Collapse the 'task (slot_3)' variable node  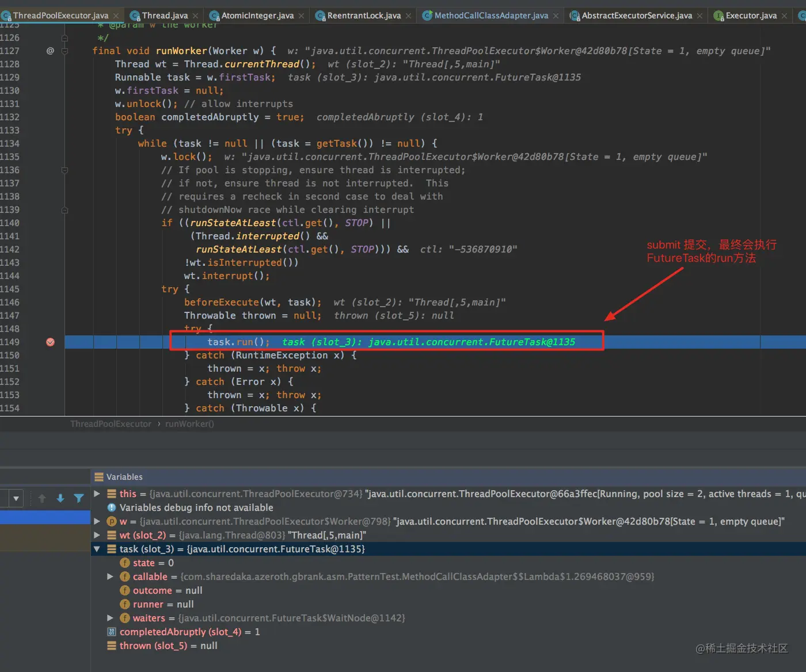(x=97, y=549)
